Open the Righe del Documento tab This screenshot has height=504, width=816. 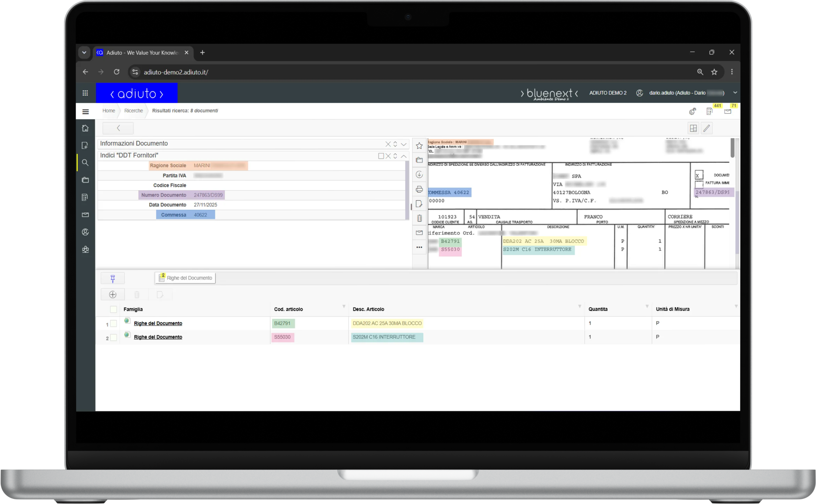tap(185, 278)
